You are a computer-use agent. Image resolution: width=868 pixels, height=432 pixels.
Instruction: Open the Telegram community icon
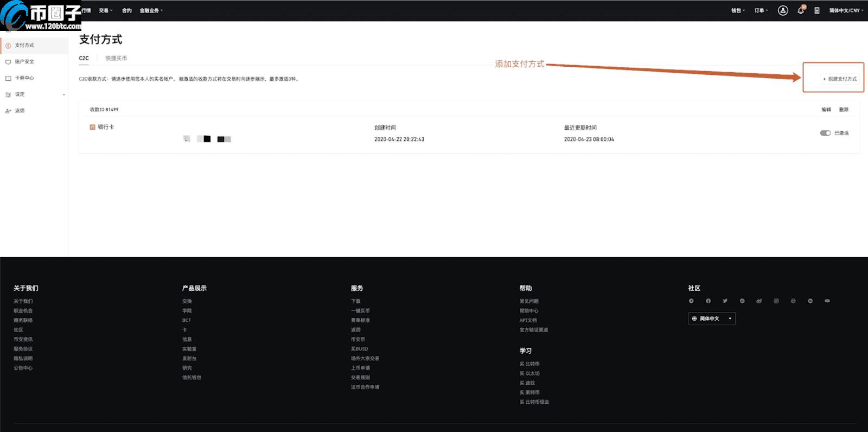point(691,301)
